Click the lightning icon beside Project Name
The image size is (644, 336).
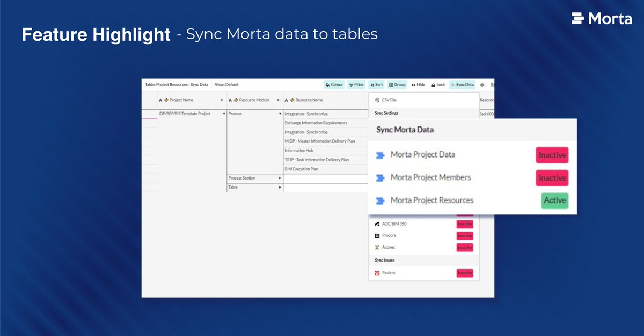166,100
